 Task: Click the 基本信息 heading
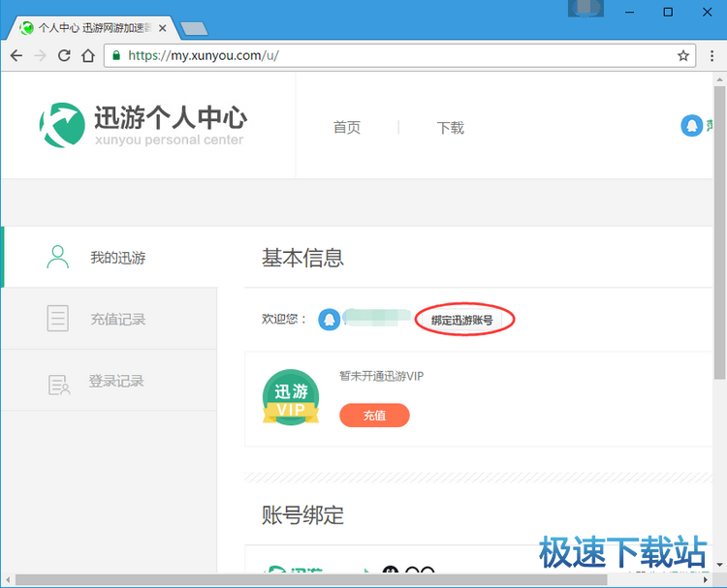(x=302, y=258)
